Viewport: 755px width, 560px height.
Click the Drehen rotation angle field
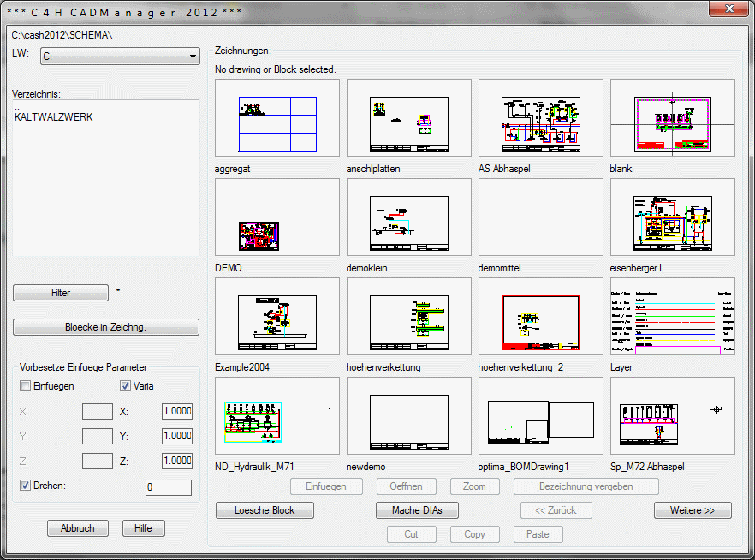point(168,487)
